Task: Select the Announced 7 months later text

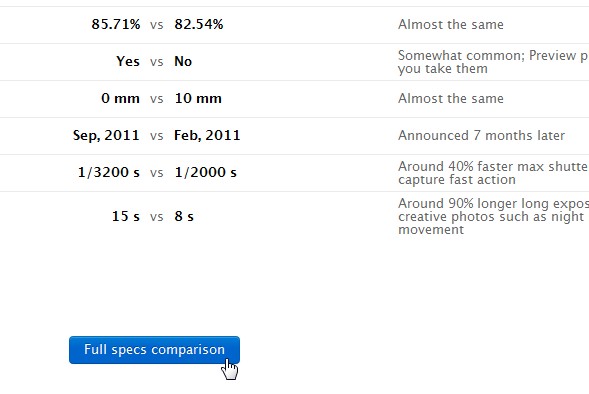Action: tap(482, 135)
